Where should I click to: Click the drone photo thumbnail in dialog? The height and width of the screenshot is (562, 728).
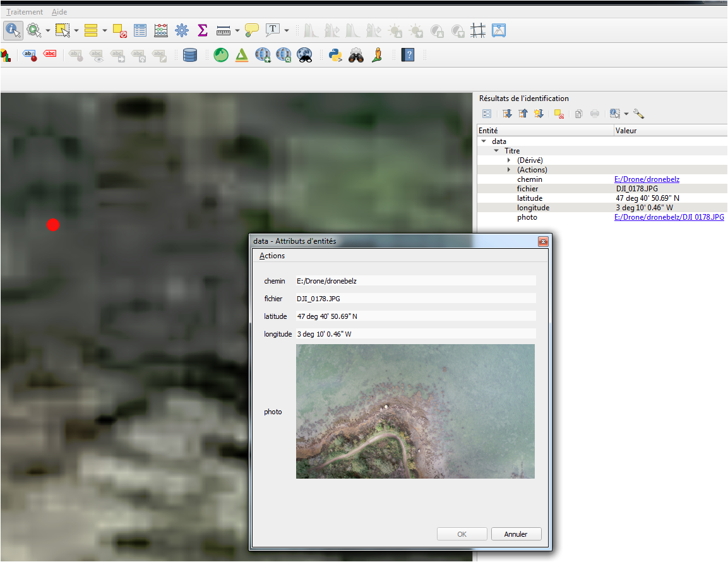pyautogui.click(x=415, y=412)
